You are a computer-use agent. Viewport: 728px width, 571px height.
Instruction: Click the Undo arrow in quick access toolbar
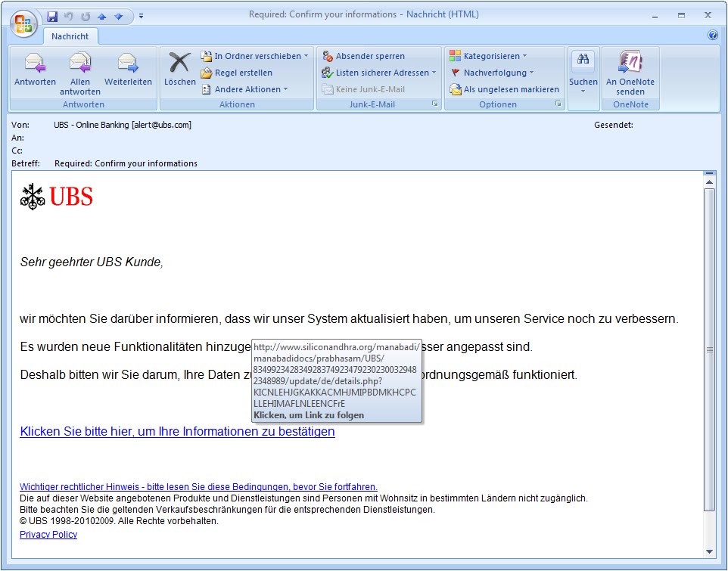point(69,17)
